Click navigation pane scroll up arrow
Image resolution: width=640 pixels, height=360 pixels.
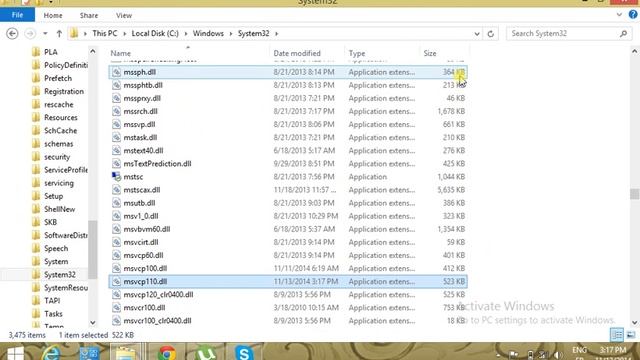point(93,51)
